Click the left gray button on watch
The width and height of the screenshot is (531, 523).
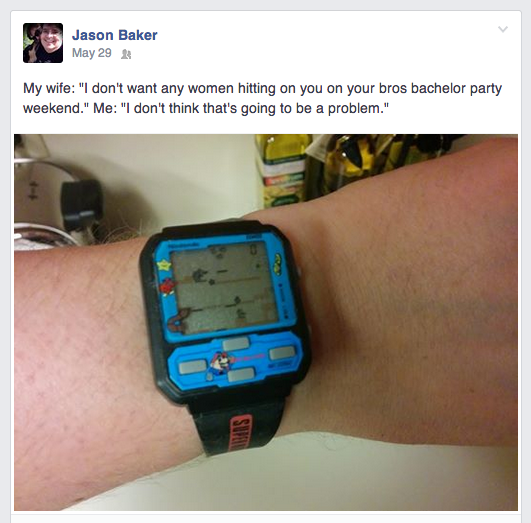pyautogui.click(x=192, y=367)
